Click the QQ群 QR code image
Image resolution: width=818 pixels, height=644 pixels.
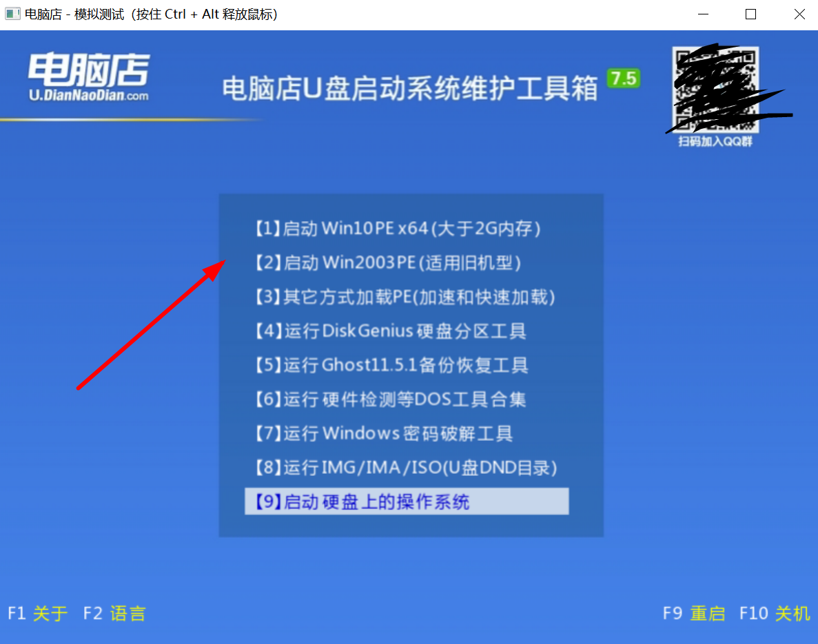click(715, 89)
